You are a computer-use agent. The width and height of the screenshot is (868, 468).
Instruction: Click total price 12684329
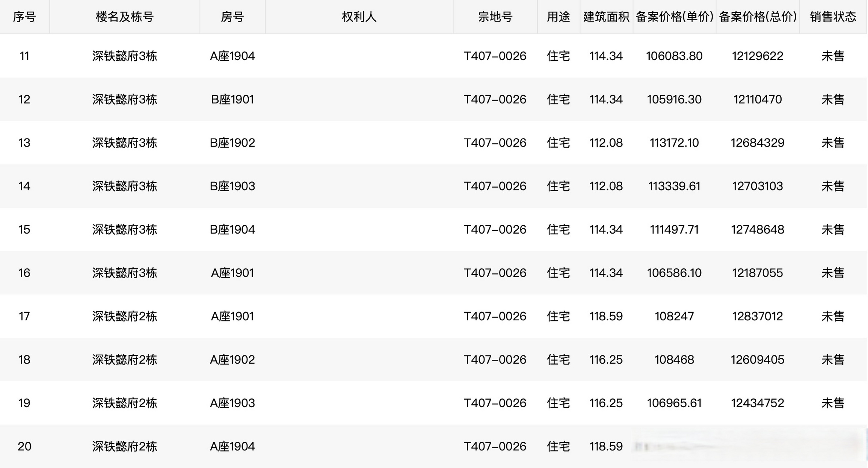tap(758, 143)
